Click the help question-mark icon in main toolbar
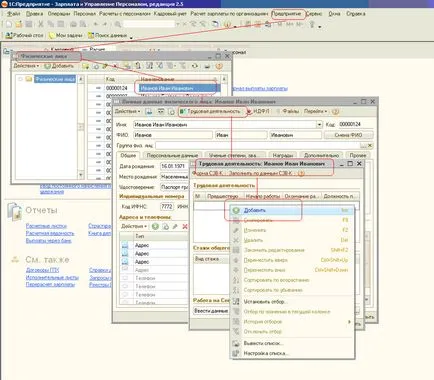The width and height of the screenshot is (434, 380). (x=227, y=24)
